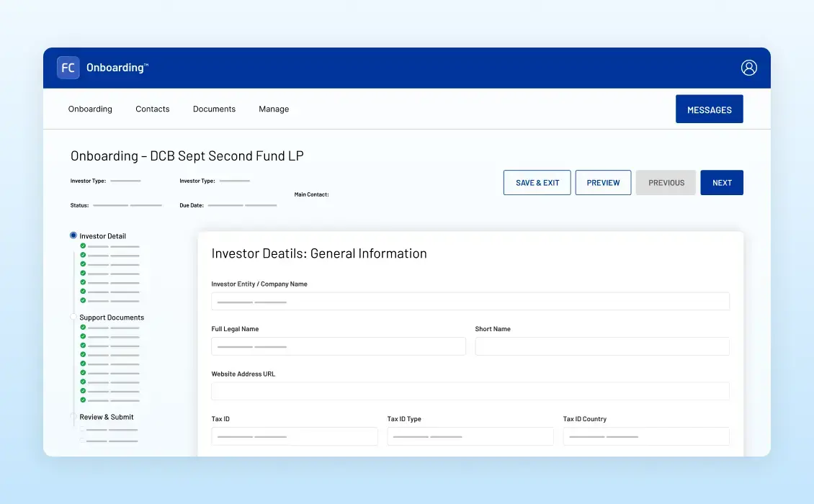Expand the Review & Submit section
814x504 pixels.
pos(106,416)
